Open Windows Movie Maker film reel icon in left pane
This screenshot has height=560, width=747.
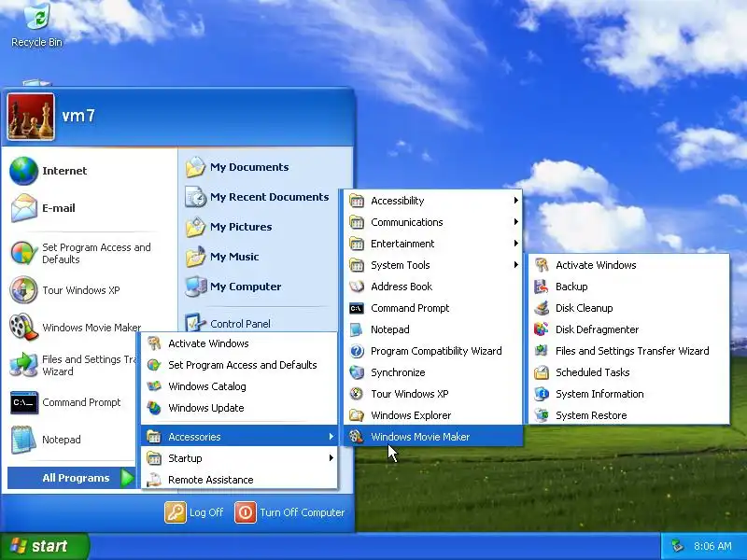23,328
